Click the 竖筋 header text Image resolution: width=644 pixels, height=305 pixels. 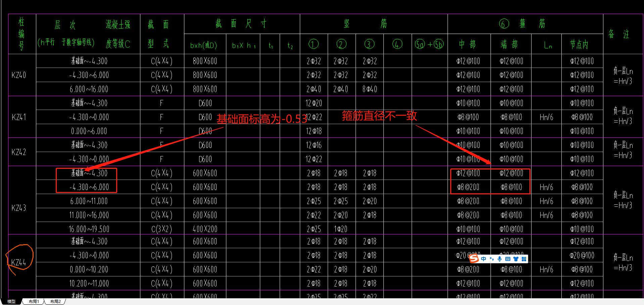(x=365, y=24)
